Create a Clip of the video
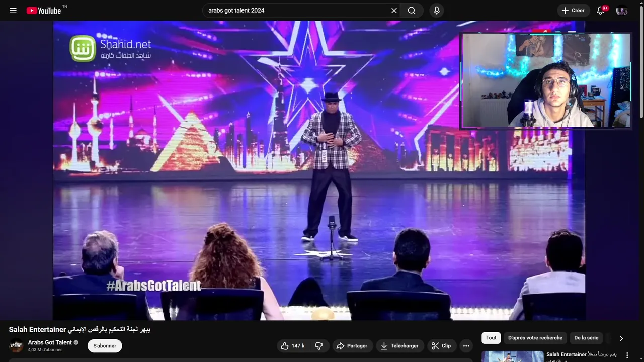Screen dimensions: 644x362 (441, 346)
